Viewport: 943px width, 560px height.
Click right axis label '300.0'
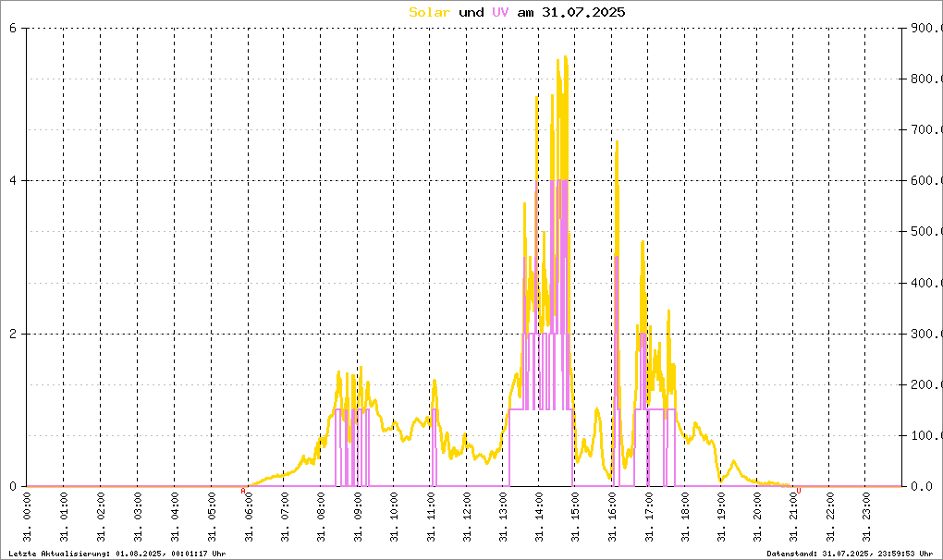[925, 335]
